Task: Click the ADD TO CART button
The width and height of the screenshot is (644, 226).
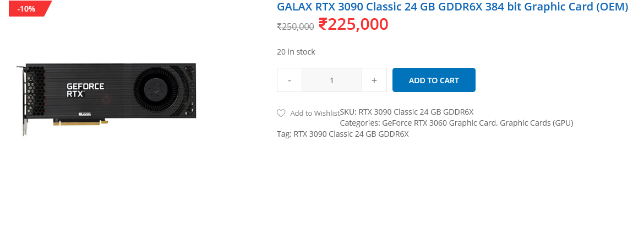Action: pos(434,80)
